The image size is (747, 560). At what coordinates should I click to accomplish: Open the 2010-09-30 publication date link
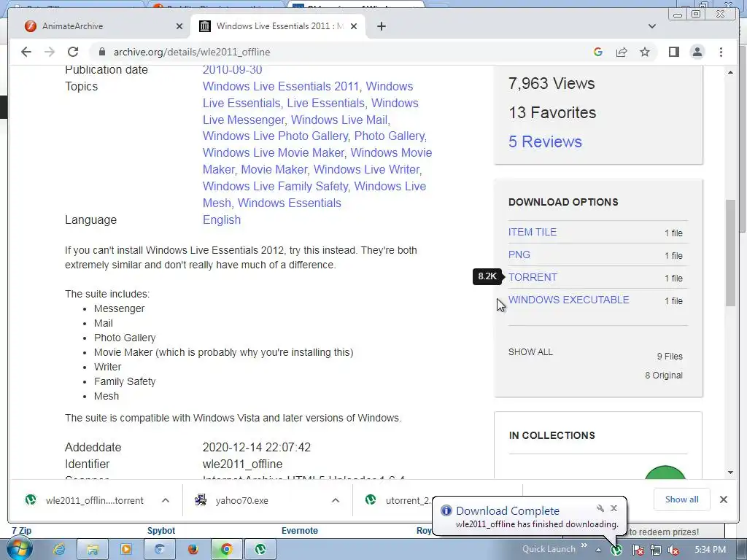[232, 69]
